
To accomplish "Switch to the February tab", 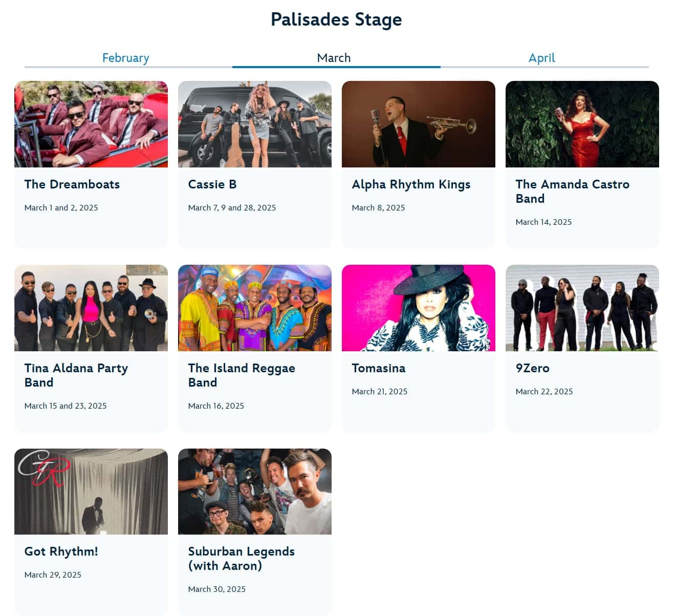I will pos(125,58).
